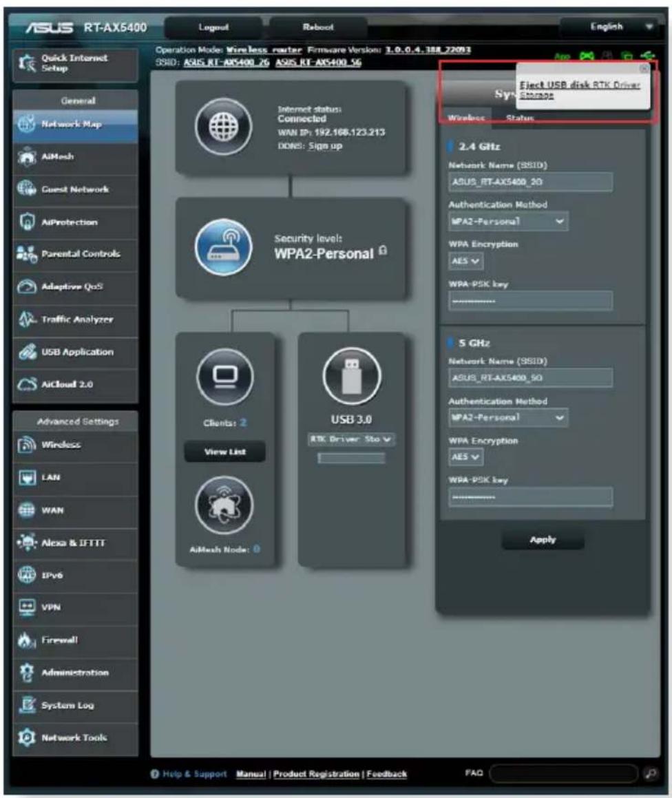Select the Network Map globe icon in sidebar
The width and height of the screenshot is (672, 798).
(26, 124)
